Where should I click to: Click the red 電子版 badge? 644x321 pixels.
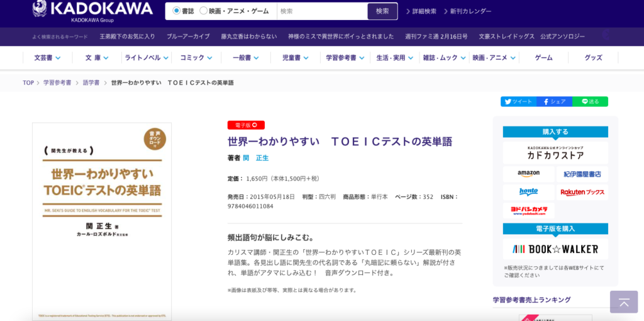[246, 125]
